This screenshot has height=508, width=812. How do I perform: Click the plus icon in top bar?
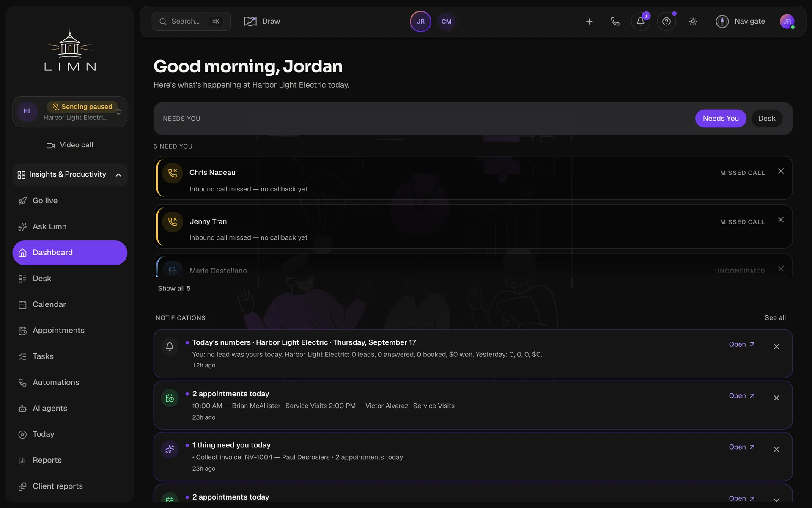coord(589,22)
